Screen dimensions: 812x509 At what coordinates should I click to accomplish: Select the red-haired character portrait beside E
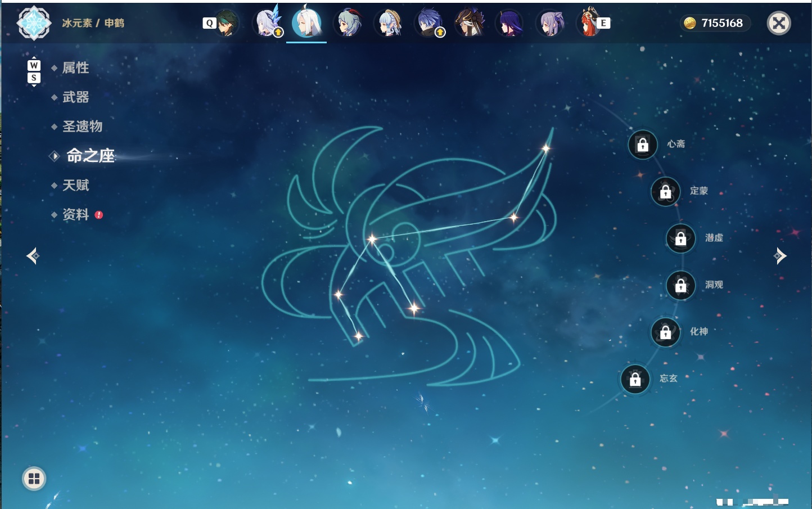pyautogui.click(x=589, y=23)
